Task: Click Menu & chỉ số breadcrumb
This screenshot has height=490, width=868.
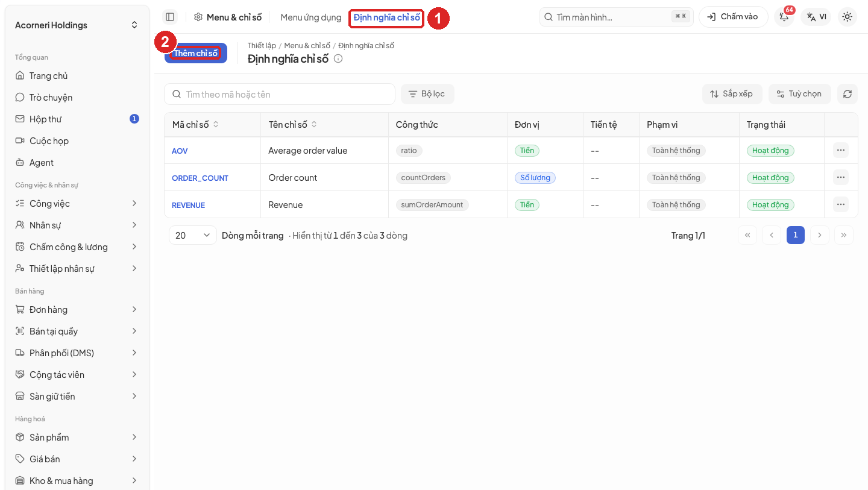Action: 307,46
